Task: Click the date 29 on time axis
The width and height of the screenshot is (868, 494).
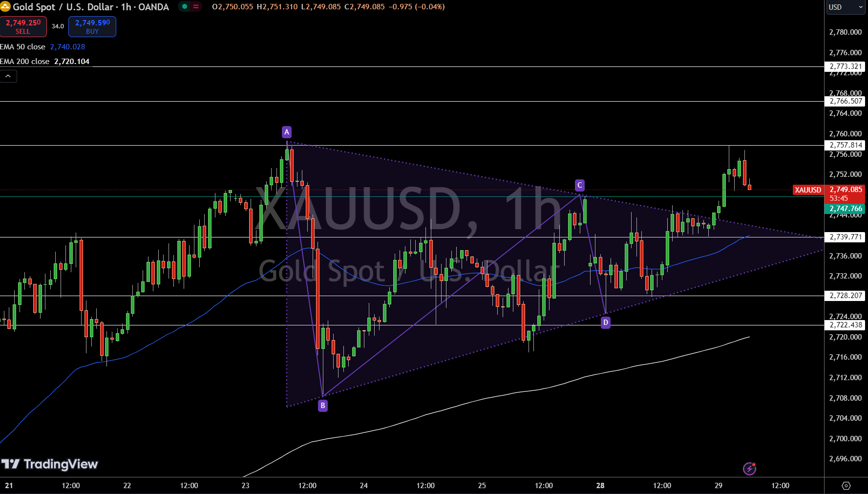Action: 719,486
